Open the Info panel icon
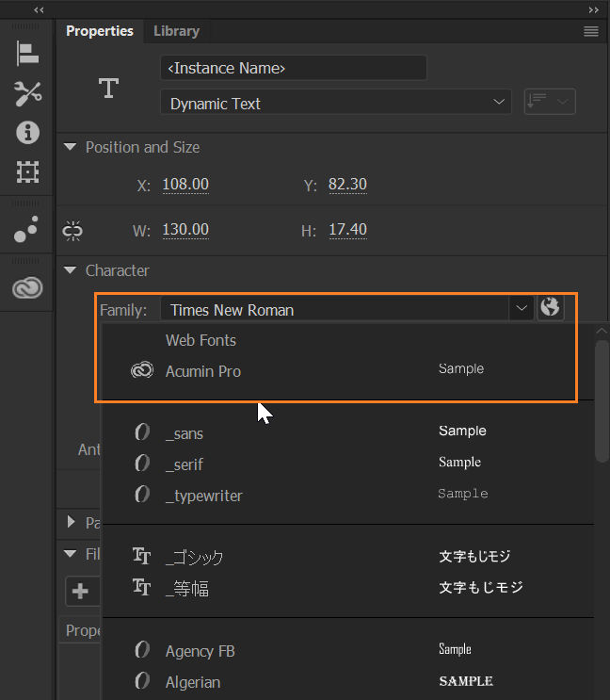This screenshot has height=700, width=610. (27, 133)
